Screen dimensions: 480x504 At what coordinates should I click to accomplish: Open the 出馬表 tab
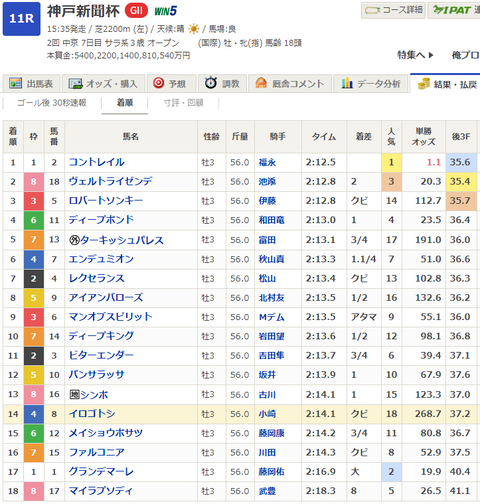pyautogui.click(x=31, y=83)
